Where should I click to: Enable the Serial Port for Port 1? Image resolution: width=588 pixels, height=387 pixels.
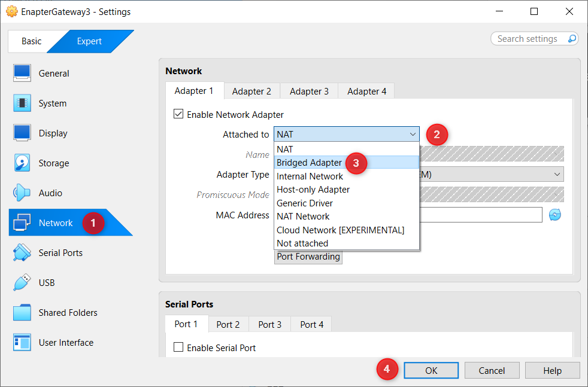click(178, 347)
